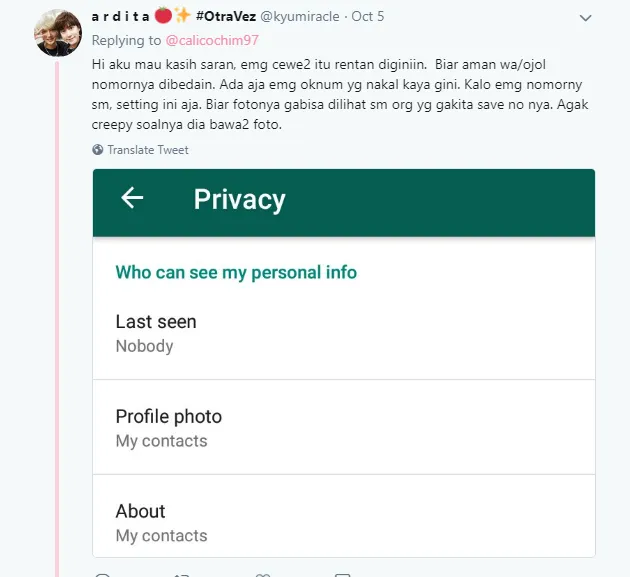Screen dimensions: 630x577
Task: Open the Profile photo privacy setting
Action: (344, 428)
